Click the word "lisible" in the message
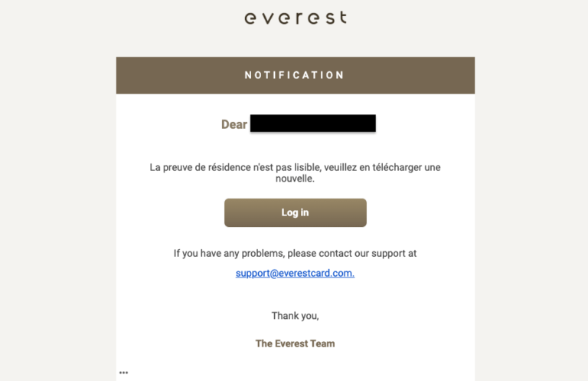 pos(305,167)
